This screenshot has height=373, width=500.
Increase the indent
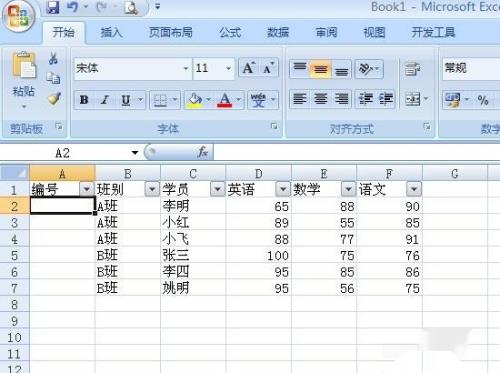386,99
